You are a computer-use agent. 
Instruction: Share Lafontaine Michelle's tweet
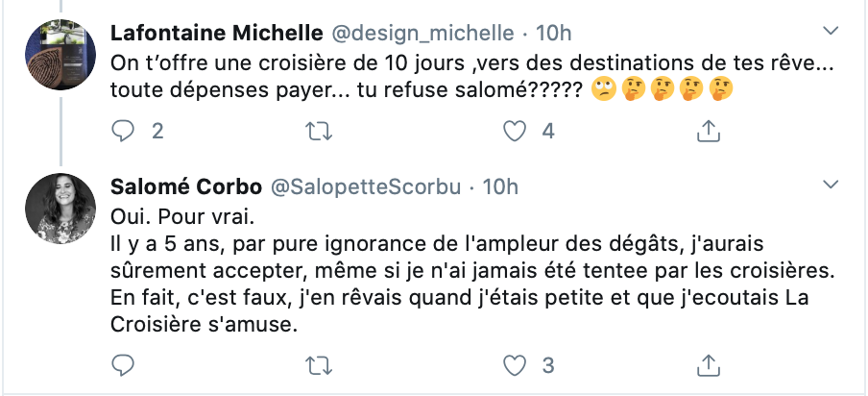coord(708,130)
